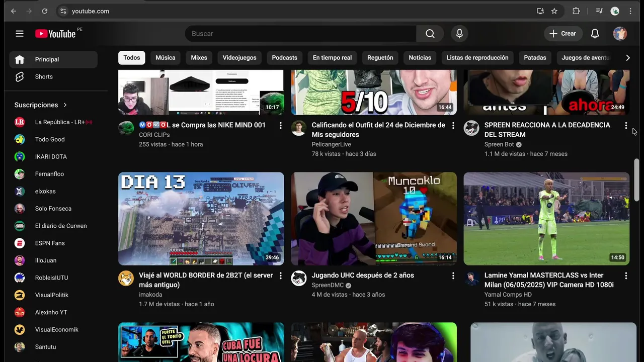Screen dimensions: 644x362
Task: Click the Buscar search field
Action: tap(301, 34)
